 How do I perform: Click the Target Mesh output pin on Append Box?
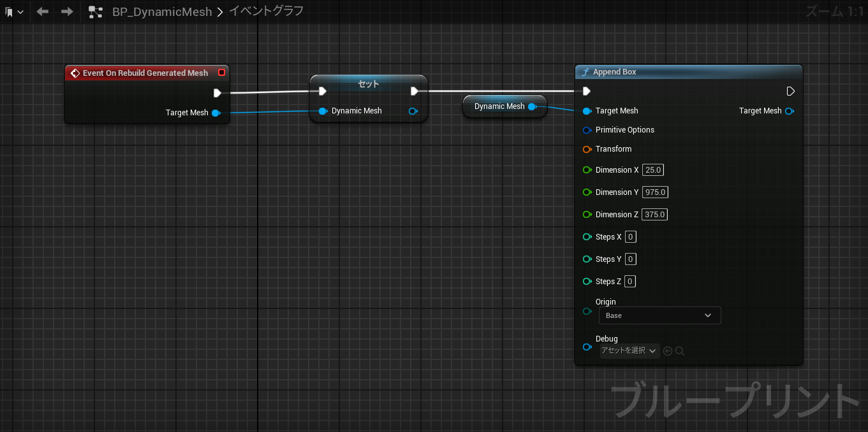point(790,110)
